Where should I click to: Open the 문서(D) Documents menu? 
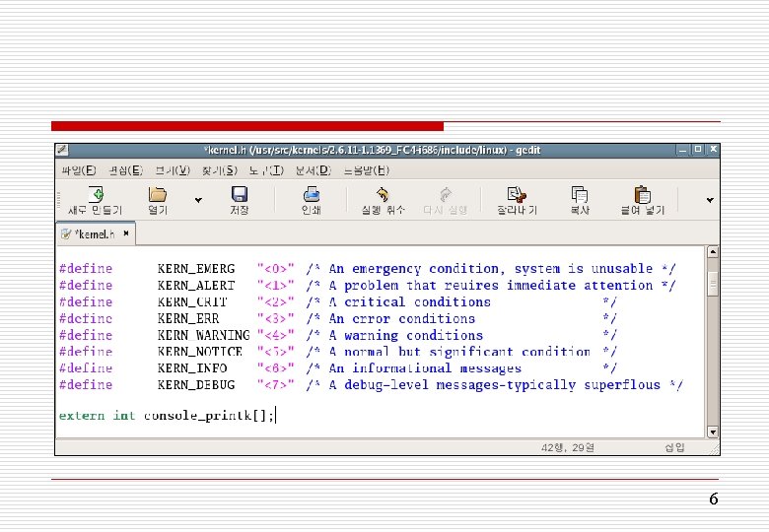[314, 170]
